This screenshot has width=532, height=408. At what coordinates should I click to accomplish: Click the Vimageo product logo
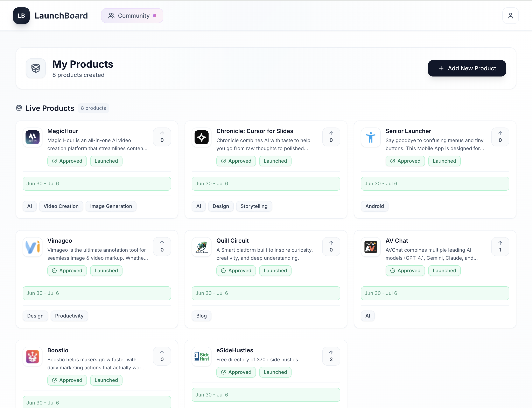33,247
